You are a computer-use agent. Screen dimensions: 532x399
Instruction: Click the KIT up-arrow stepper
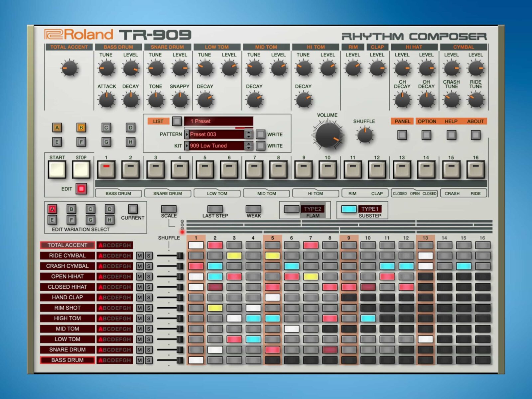(x=248, y=144)
